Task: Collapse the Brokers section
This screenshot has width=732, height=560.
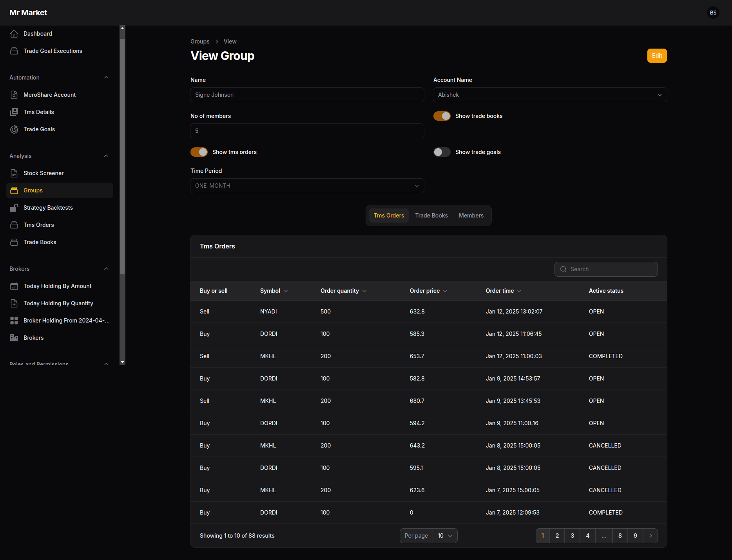Action: (106, 269)
